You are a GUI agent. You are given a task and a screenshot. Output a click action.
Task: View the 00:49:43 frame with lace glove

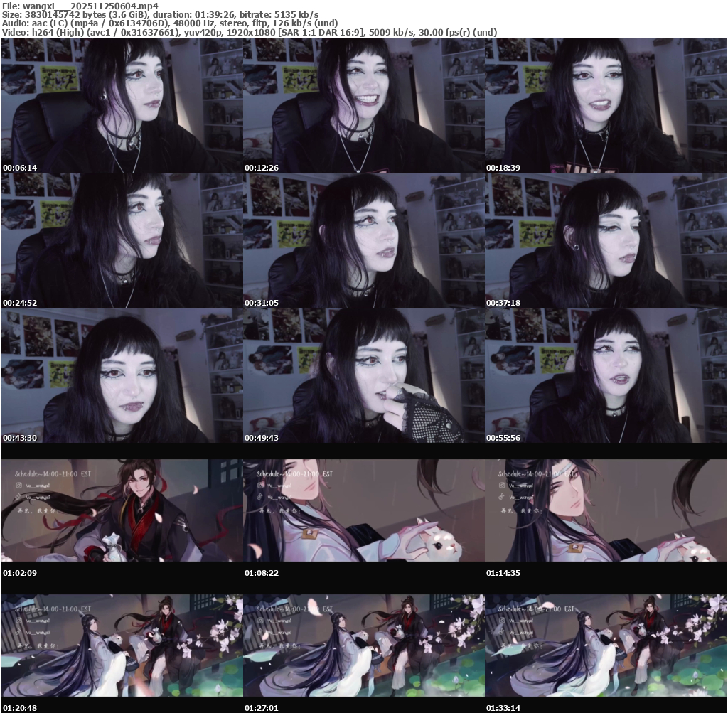[364, 375]
